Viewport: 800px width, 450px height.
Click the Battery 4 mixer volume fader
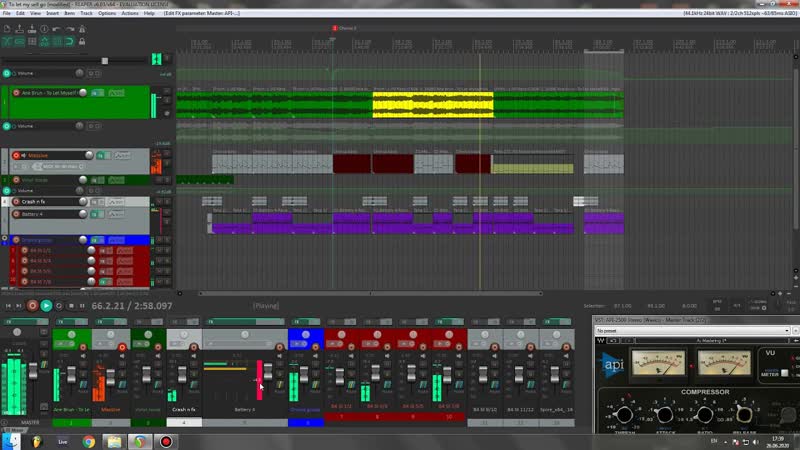pyautogui.click(x=268, y=372)
